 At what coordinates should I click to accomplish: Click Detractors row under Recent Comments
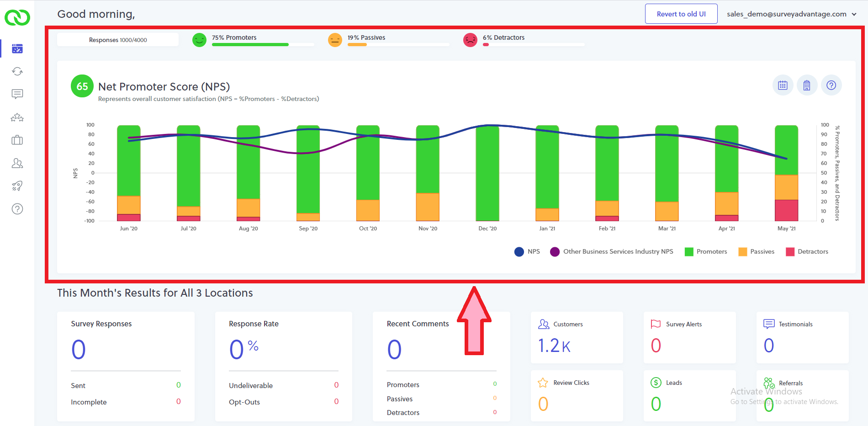(x=441, y=413)
